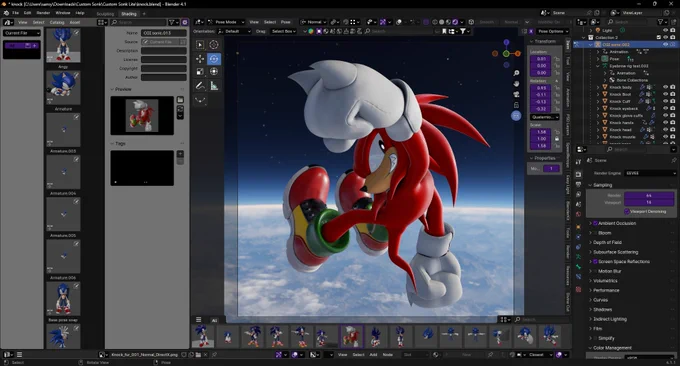Click the 3D Cursor tool

[214, 45]
